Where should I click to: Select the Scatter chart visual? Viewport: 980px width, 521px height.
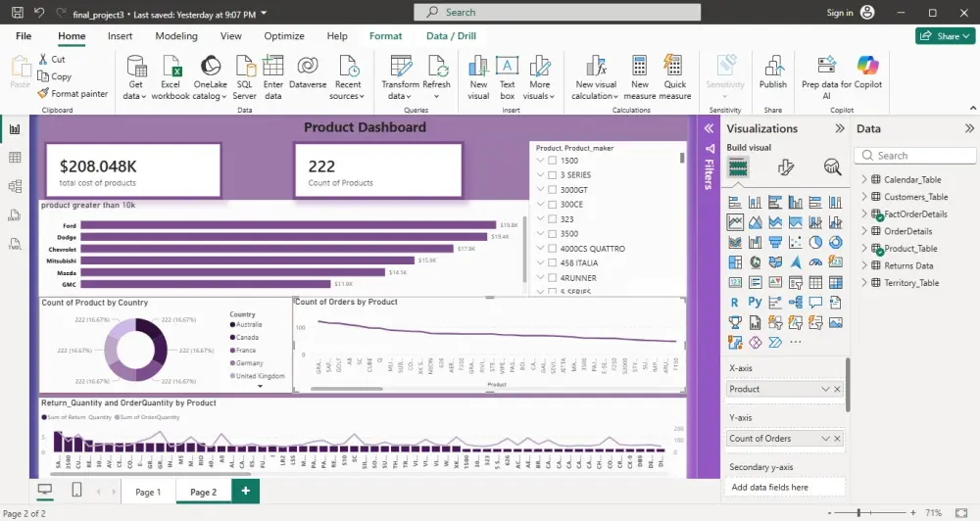[795, 243]
